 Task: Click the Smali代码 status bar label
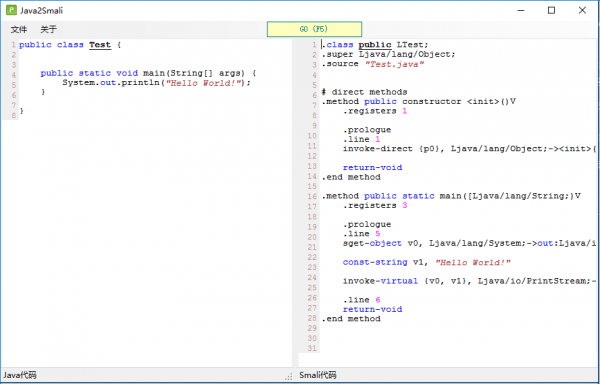point(318,375)
